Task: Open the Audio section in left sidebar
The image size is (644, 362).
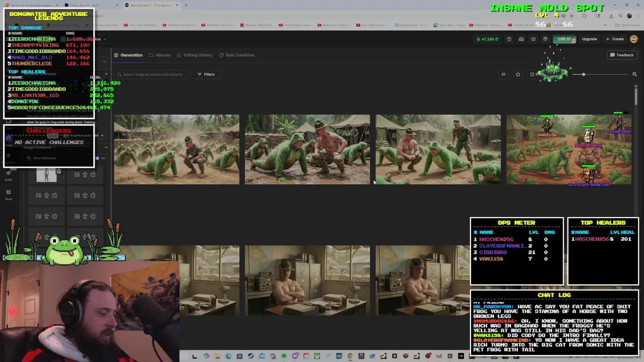Action: coord(9,175)
